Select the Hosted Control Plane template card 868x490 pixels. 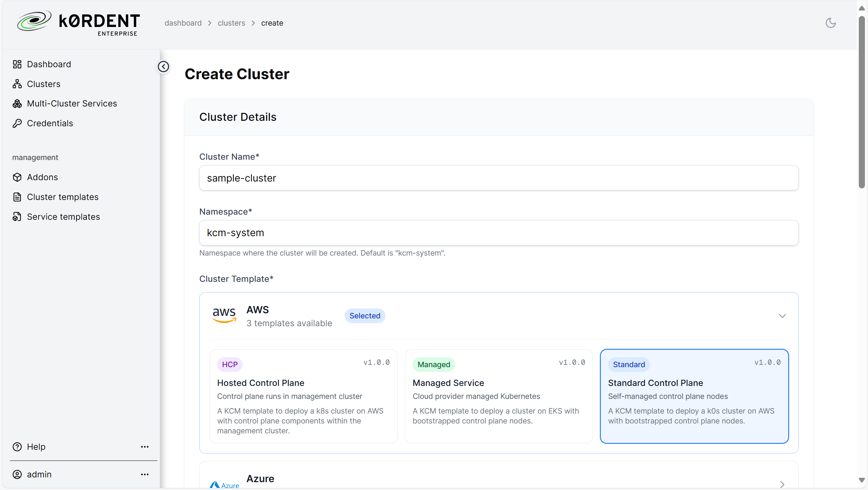(303, 396)
